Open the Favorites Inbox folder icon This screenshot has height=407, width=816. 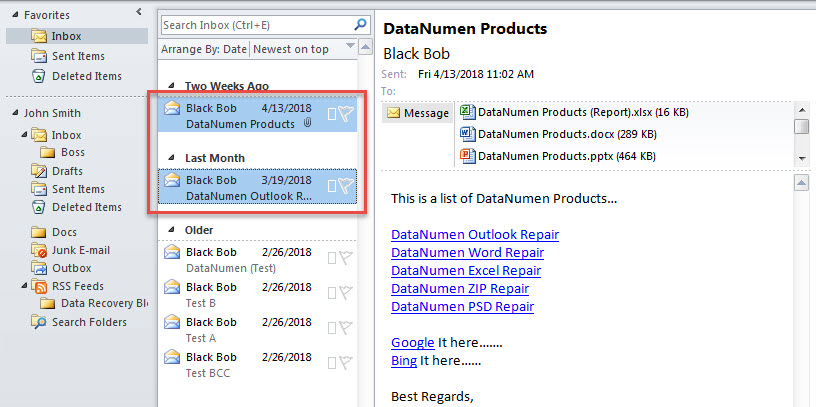pos(39,36)
